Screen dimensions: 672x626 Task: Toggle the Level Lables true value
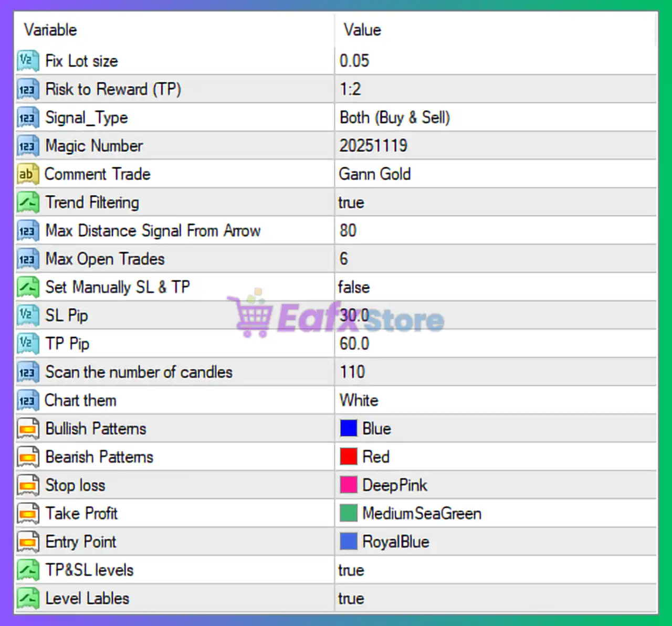[x=351, y=598]
